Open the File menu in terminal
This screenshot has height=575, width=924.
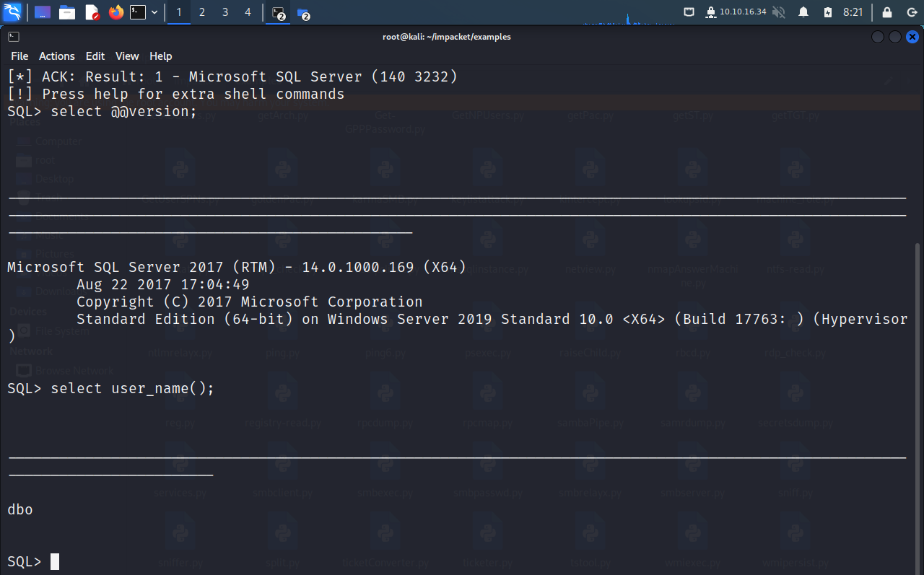[19, 56]
